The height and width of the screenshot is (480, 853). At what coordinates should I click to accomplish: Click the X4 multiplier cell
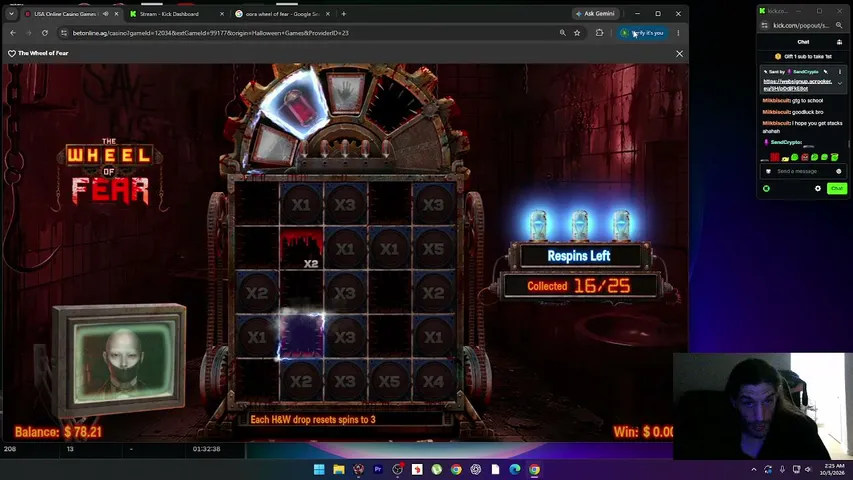point(434,381)
